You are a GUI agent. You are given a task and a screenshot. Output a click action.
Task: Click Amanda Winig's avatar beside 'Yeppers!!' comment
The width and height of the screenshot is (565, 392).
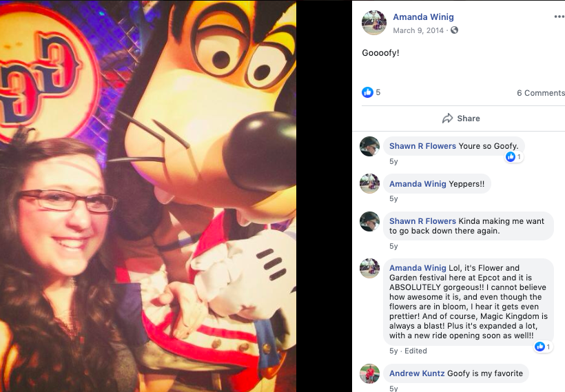pyautogui.click(x=370, y=184)
